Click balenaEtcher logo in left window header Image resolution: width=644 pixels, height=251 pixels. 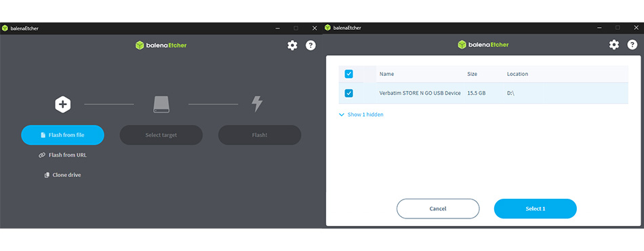[161, 45]
